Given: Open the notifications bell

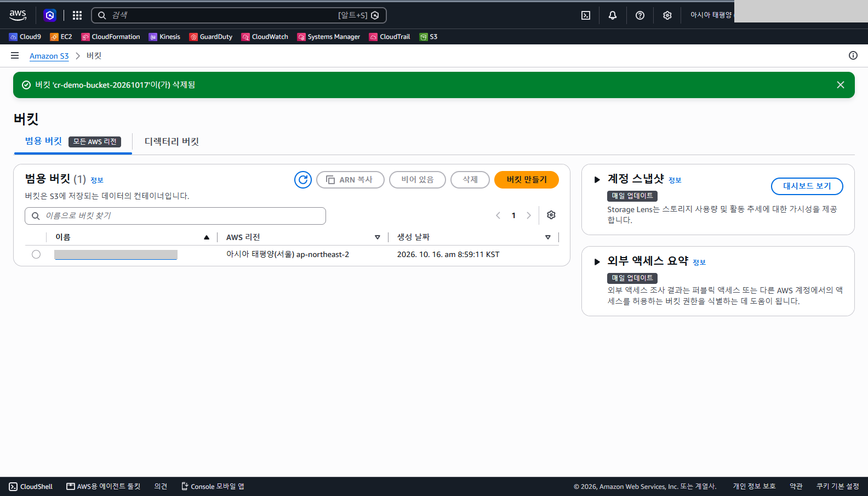Looking at the screenshot, I should (613, 15).
